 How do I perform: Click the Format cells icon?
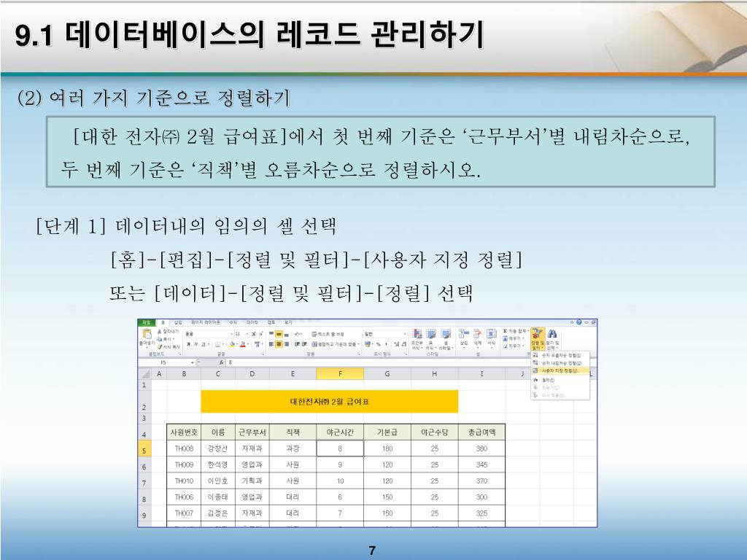pos(491,334)
